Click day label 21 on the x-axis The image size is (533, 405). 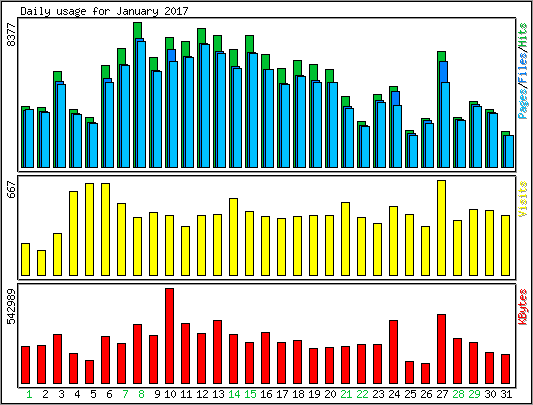pos(346,394)
